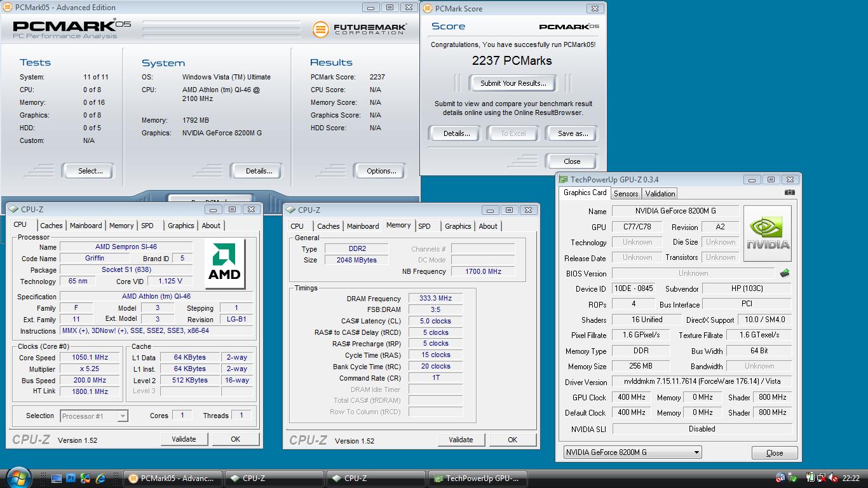Open the Windows Start orb
The image size is (868, 488).
click(x=18, y=478)
